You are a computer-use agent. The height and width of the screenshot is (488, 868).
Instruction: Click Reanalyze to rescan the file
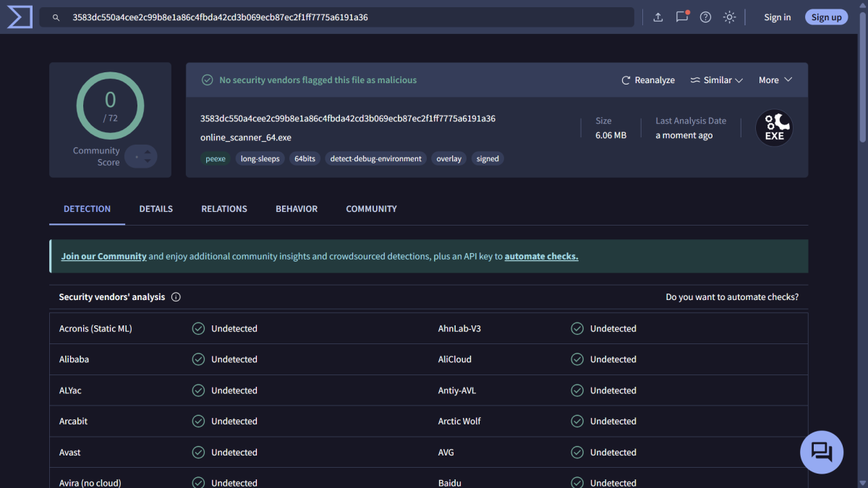tap(647, 80)
